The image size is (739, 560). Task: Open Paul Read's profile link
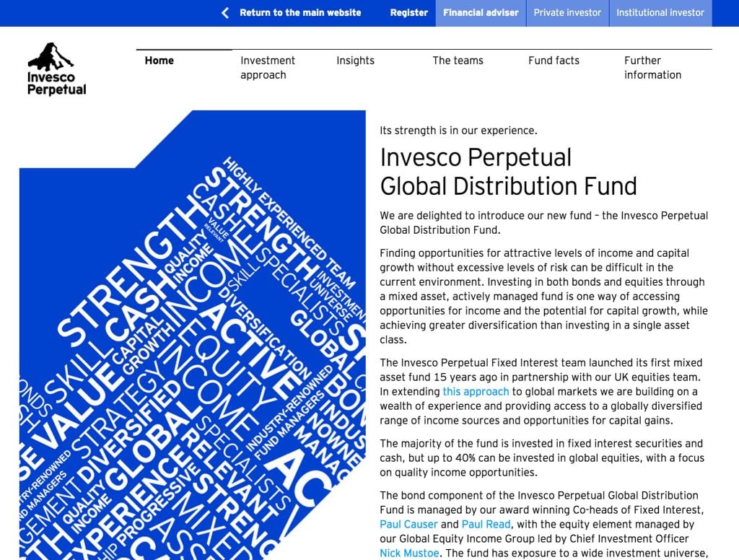tap(486, 524)
